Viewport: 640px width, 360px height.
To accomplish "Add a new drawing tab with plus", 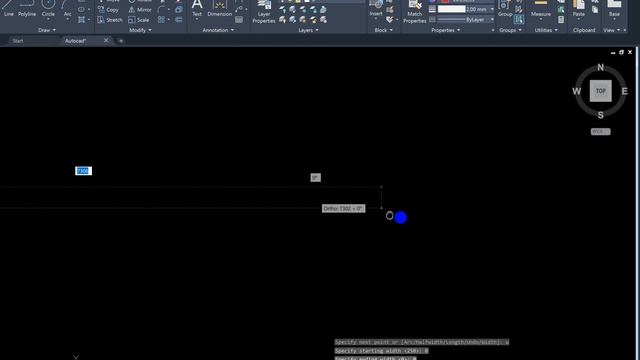I will 121,41.
